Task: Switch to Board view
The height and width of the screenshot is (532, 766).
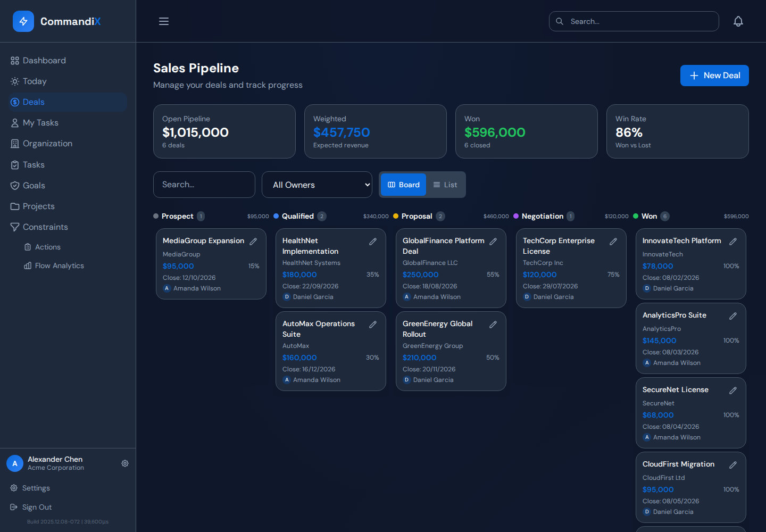Action: click(x=403, y=185)
